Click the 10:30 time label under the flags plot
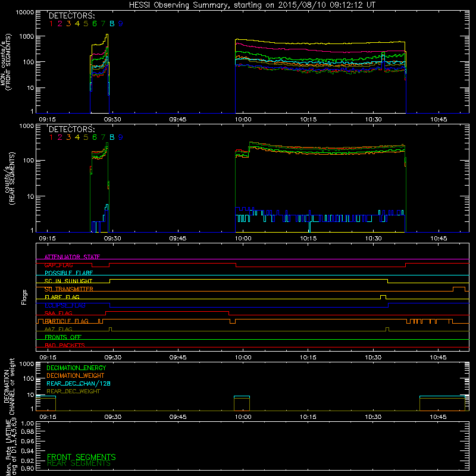This screenshot has width=476, height=476. 373,358
